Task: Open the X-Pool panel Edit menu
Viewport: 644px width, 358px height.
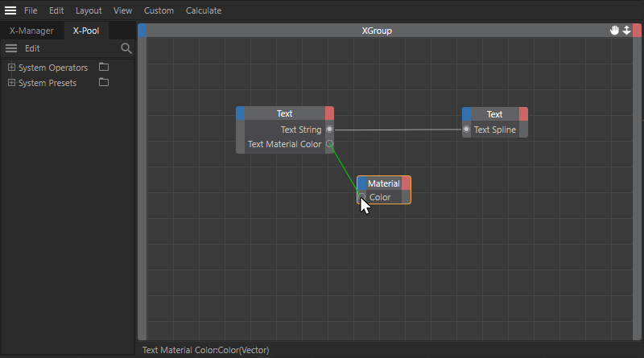Action: coord(32,48)
